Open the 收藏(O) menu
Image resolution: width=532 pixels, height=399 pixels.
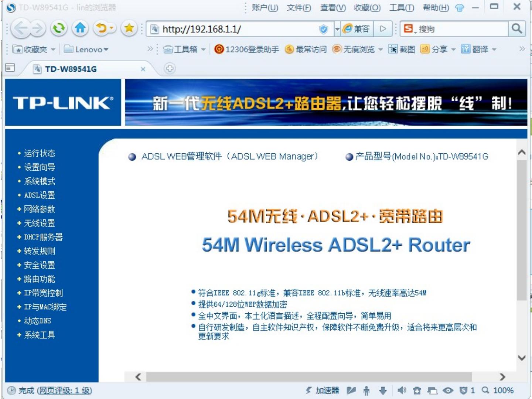coord(367,7)
